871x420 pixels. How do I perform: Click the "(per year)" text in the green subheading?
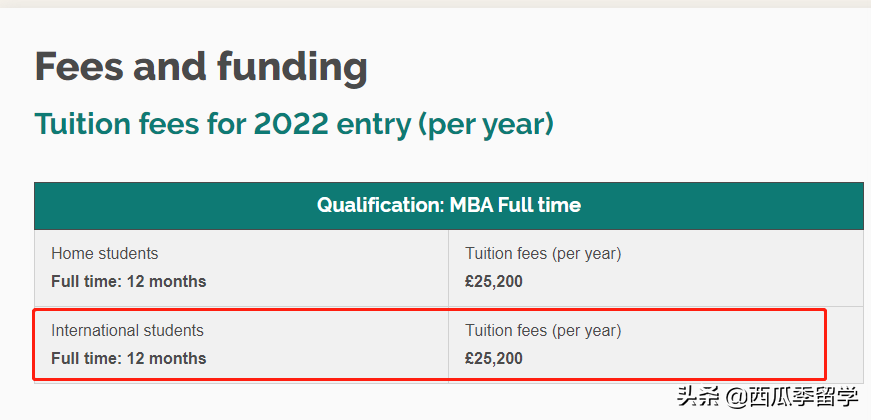[x=486, y=124]
